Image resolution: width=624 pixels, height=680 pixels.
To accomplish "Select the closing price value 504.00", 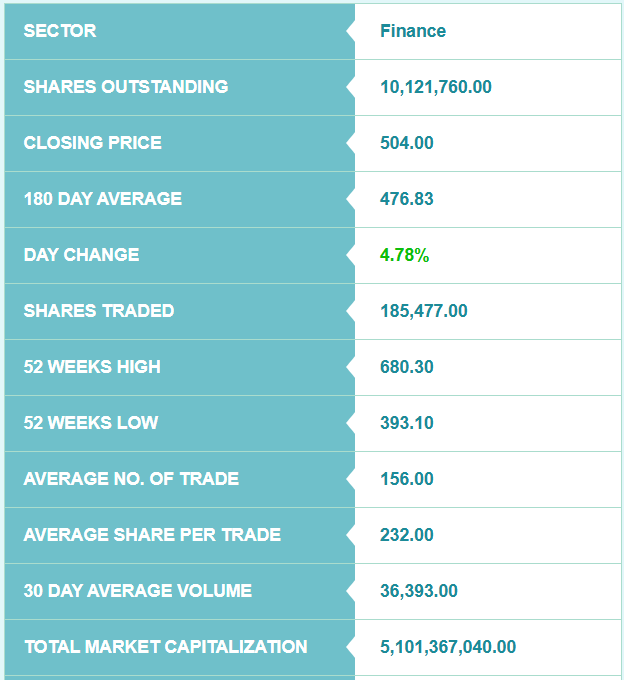I will [407, 143].
